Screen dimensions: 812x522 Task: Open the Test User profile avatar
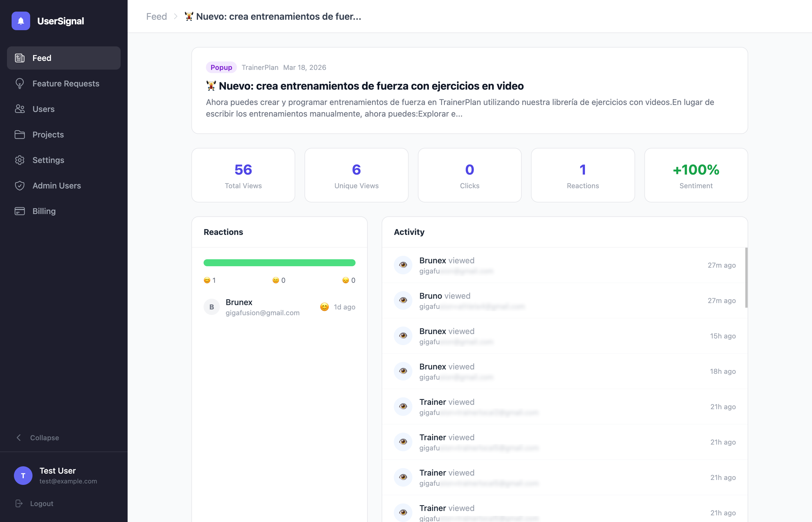tap(23, 475)
